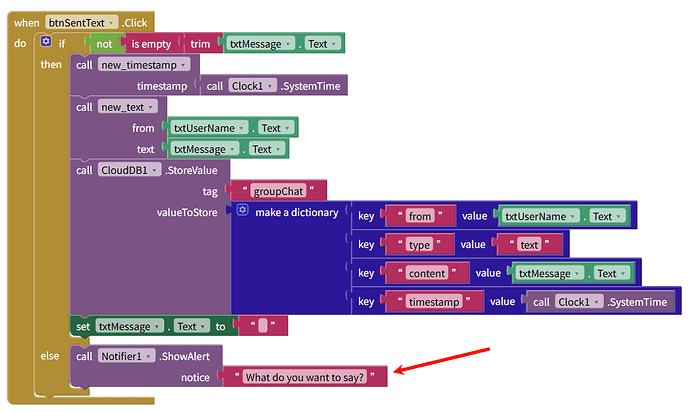Click the groupChat tag text field
The image size is (690, 412).
pyautogui.click(x=278, y=191)
